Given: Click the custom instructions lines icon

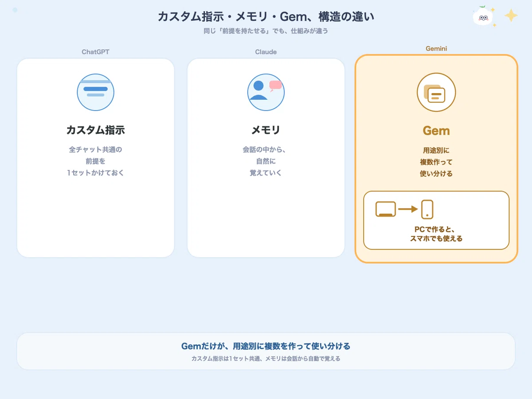Looking at the screenshot, I should pos(95,92).
